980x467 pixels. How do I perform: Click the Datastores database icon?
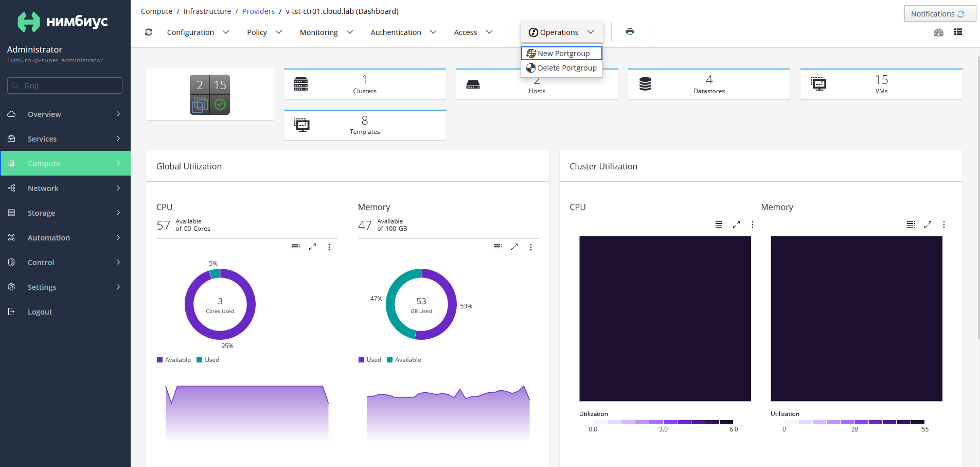645,84
